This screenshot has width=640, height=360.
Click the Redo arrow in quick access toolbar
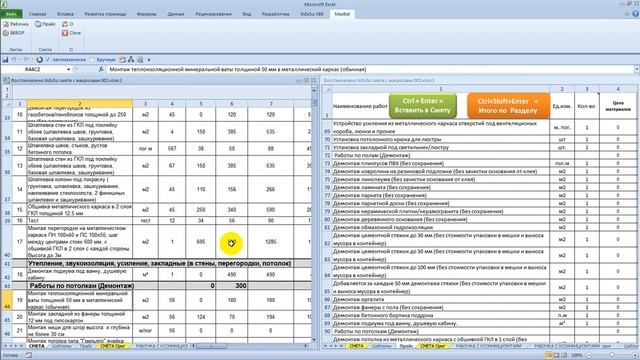point(27,60)
